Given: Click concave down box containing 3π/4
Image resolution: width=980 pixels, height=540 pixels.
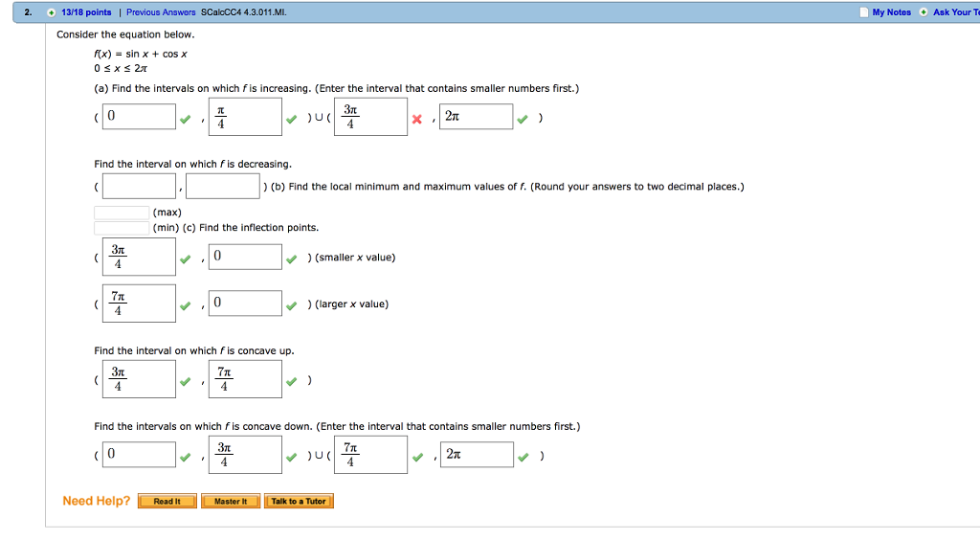Looking at the screenshot, I should tap(245, 455).
